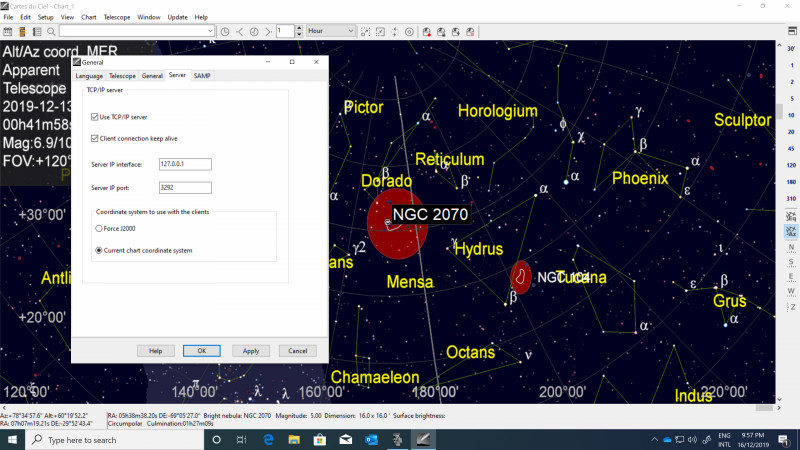Open the Telescope menu
800x450 pixels.
(x=116, y=17)
